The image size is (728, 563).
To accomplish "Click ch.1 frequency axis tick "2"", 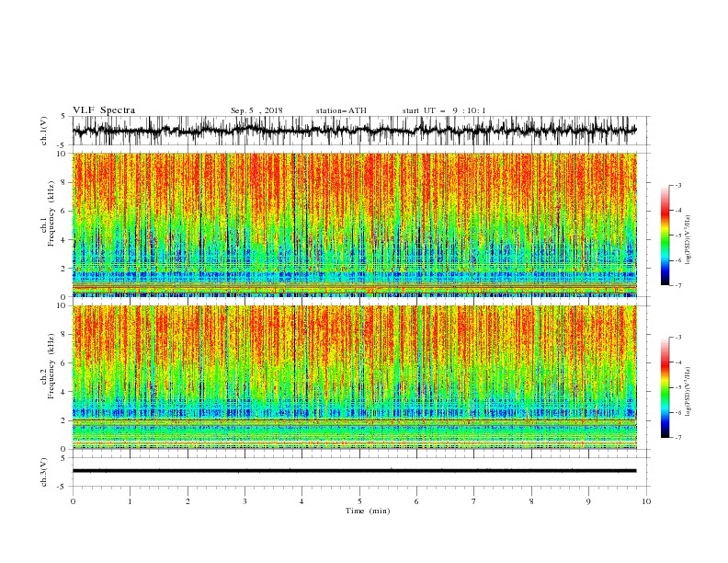I will (64, 269).
